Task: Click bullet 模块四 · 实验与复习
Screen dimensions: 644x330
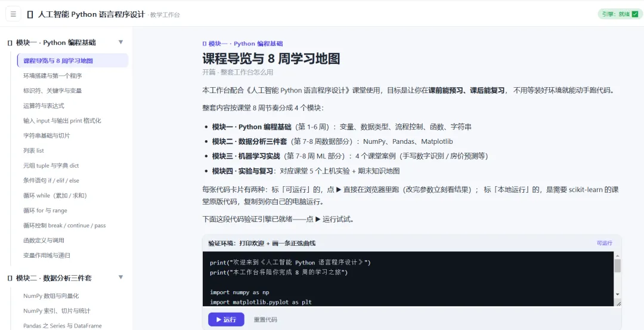Action: click(x=242, y=171)
